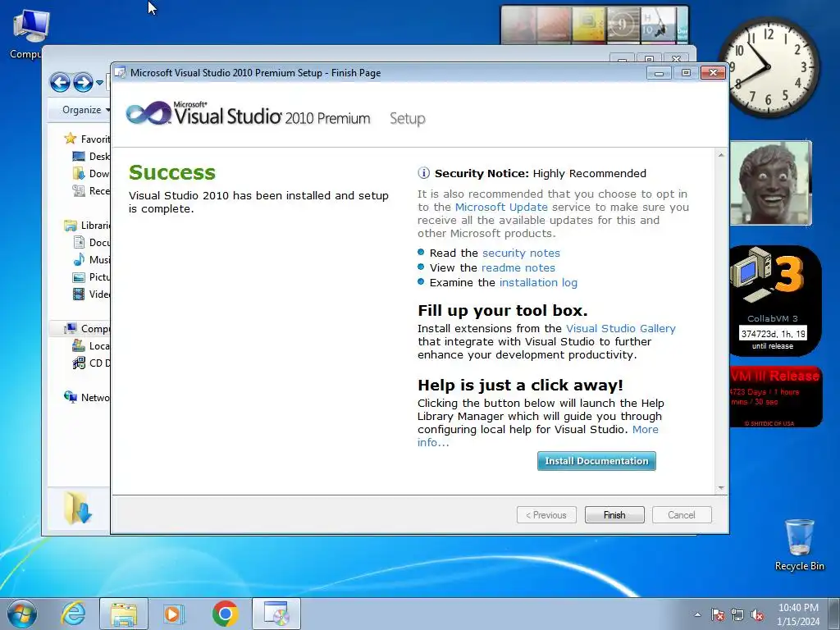Launch Windows Media Player from taskbar
The height and width of the screenshot is (630, 840).
[x=174, y=614]
